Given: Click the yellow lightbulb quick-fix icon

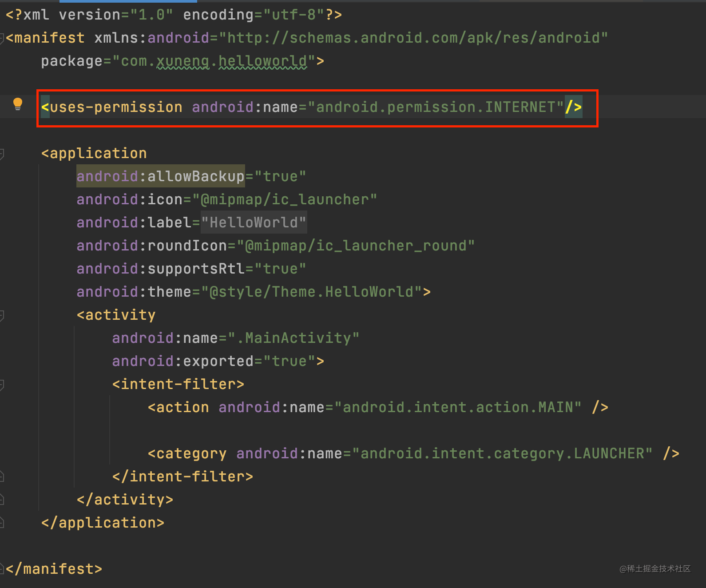Looking at the screenshot, I should point(18,104).
